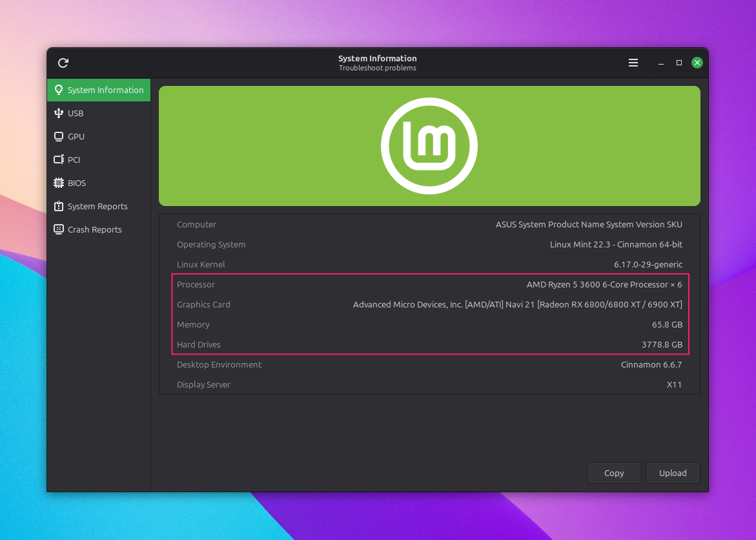Open the GPU page

tap(99, 136)
